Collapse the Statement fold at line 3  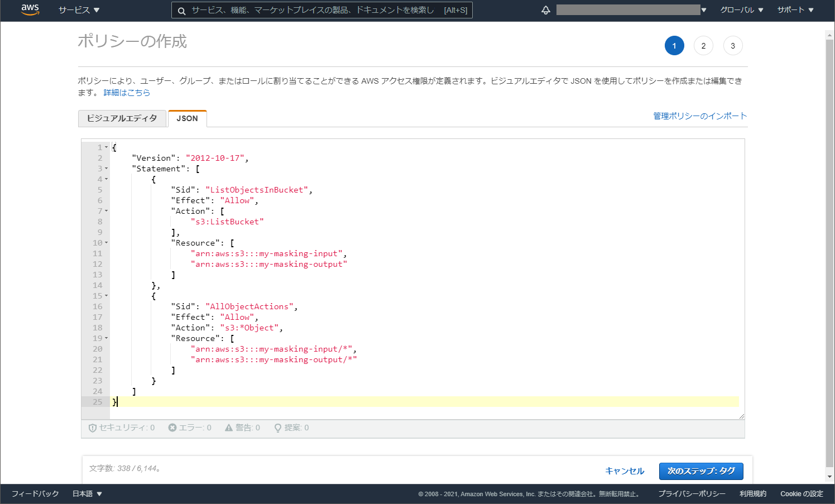click(107, 169)
